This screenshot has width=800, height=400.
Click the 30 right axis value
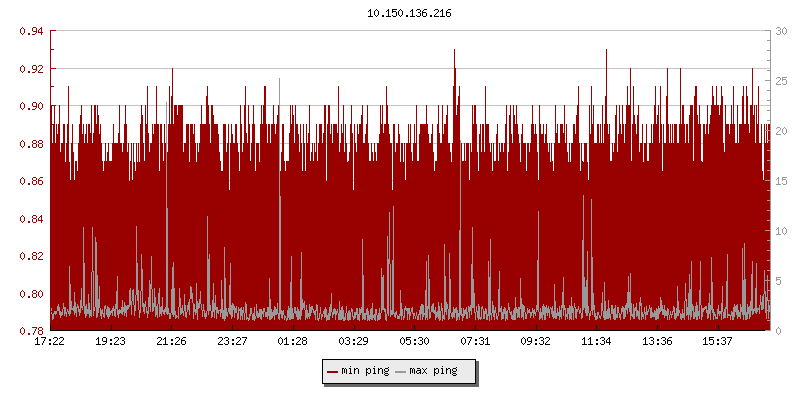pos(781,31)
